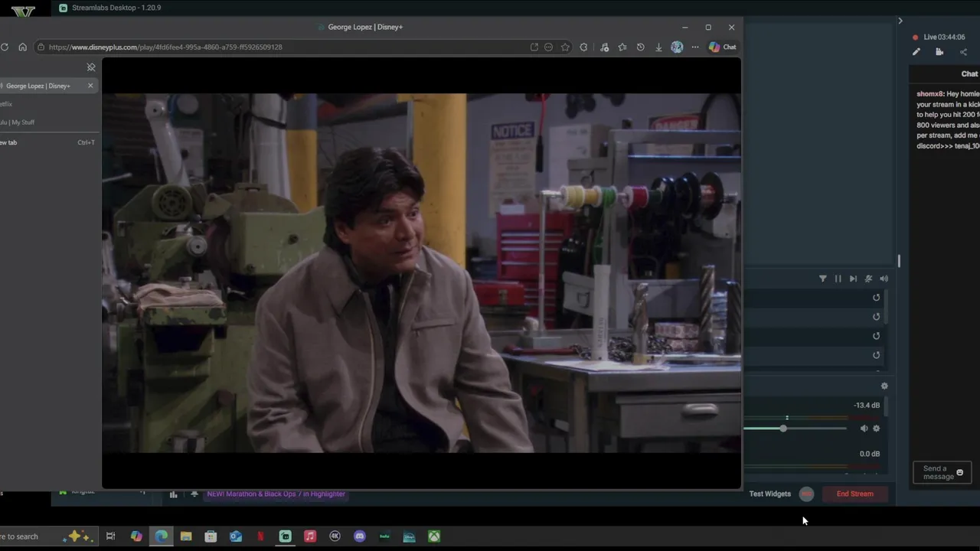980x551 pixels.
Task: Open browser Settings and more menu
Action: [695, 47]
